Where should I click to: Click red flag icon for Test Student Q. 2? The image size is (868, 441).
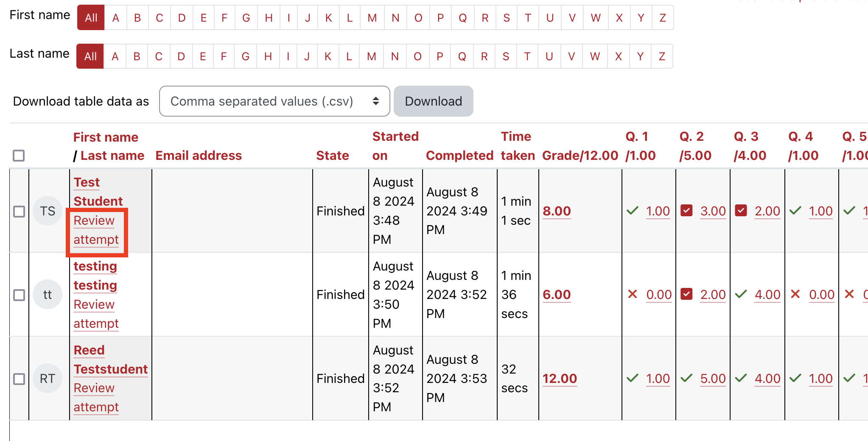[x=686, y=211]
